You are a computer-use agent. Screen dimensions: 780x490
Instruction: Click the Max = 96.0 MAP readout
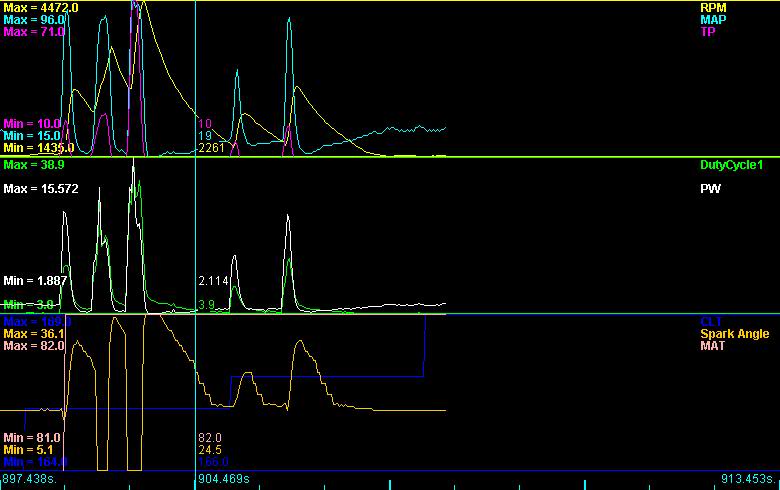(x=34, y=20)
